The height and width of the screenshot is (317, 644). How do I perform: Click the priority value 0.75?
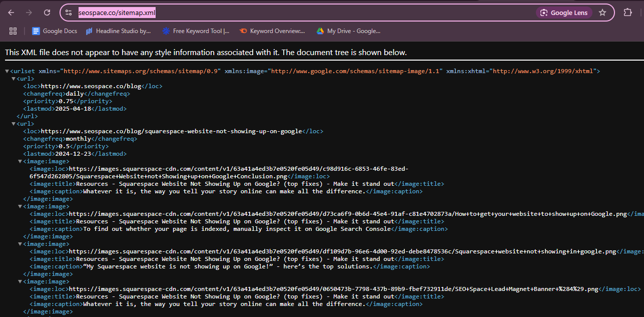[66, 101]
